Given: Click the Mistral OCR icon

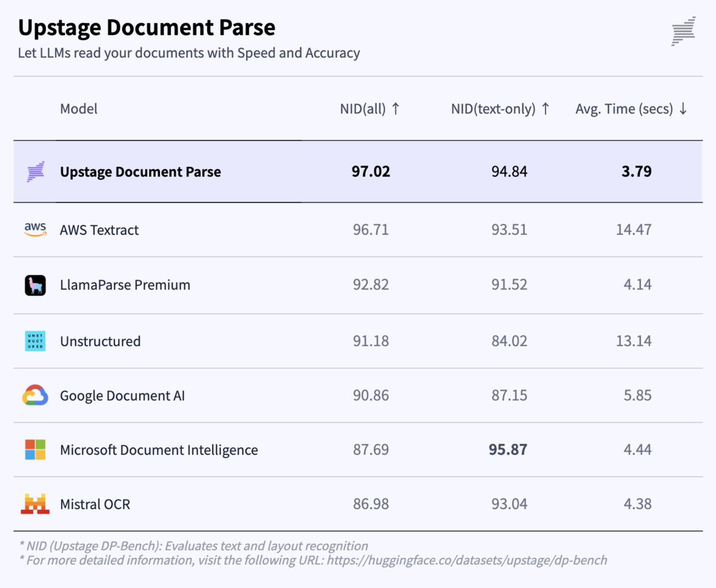Looking at the screenshot, I should click(x=35, y=504).
